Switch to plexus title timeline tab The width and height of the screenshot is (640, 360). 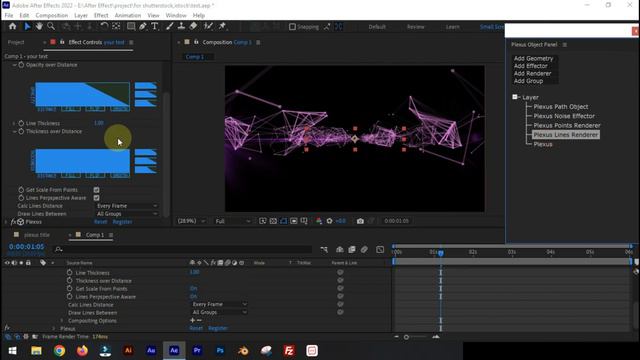[x=37, y=235]
